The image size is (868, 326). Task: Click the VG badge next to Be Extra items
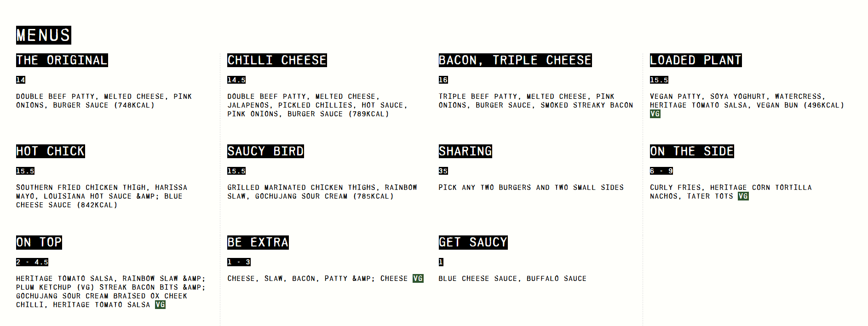tap(418, 279)
